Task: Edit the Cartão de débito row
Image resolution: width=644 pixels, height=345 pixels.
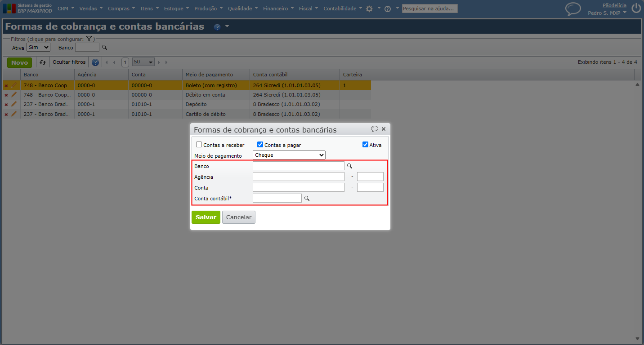Action: pos(14,114)
